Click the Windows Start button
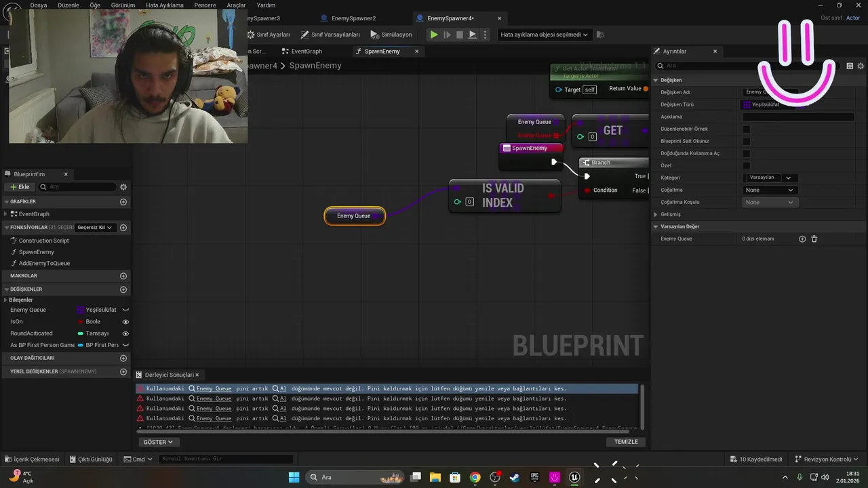868x488 pixels. (294, 477)
